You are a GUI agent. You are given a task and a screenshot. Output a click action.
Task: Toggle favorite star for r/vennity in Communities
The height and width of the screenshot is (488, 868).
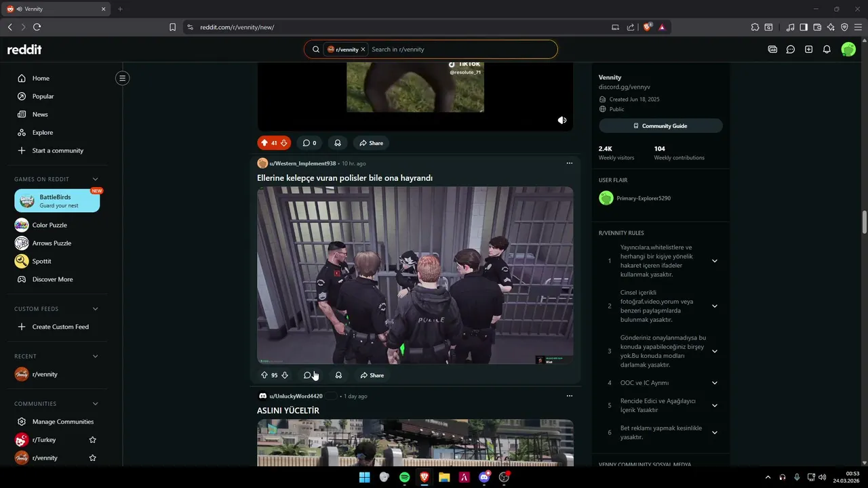pos(93,458)
